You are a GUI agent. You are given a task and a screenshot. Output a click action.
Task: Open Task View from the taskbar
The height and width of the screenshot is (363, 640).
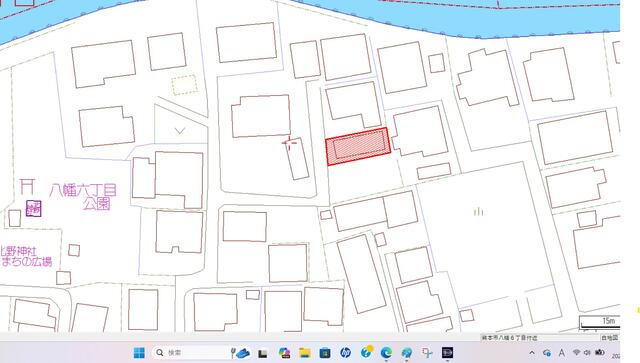[x=262, y=353]
